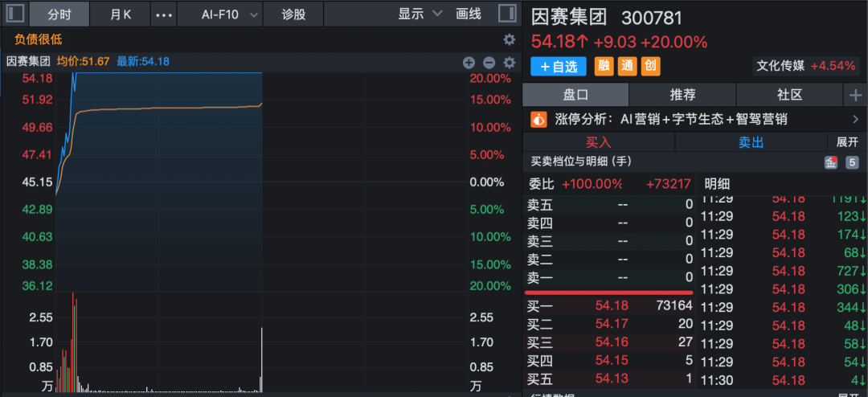Viewport: 868px width, 397px height.
Task: Zoom in chart with plus icon
Action: coord(469,63)
